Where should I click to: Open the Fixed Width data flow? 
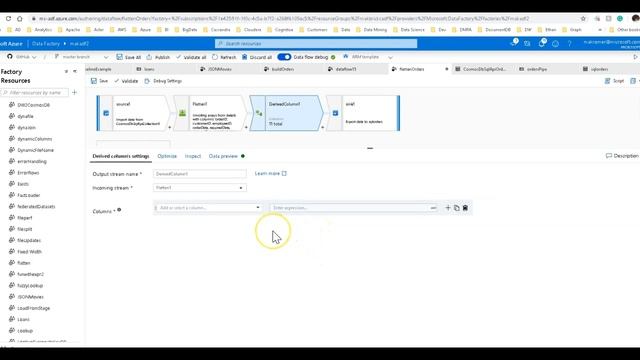29,251
